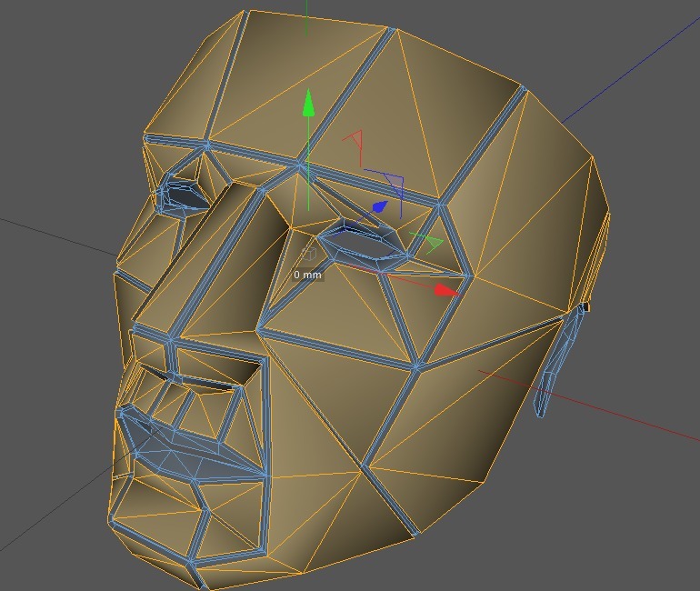Click the faint cube icon above 0 mm
This screenshot has height=591, width=700.
tap(308, 253)
